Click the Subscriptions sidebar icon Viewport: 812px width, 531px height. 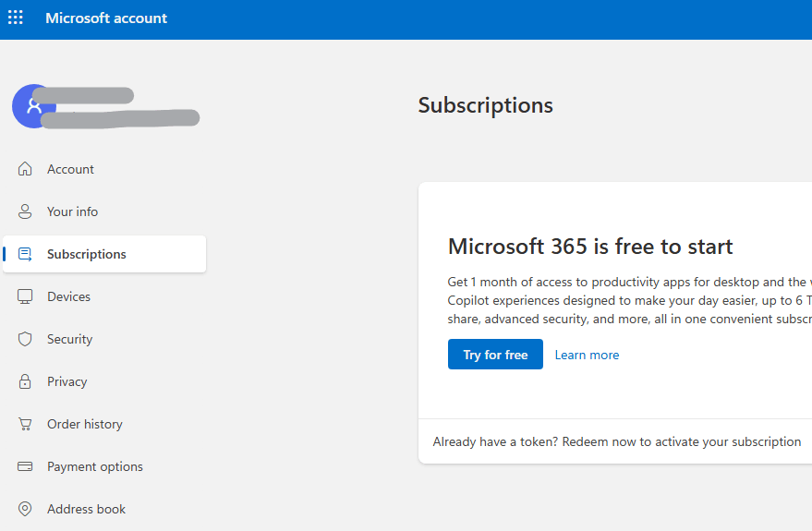[x=26, y=254]
